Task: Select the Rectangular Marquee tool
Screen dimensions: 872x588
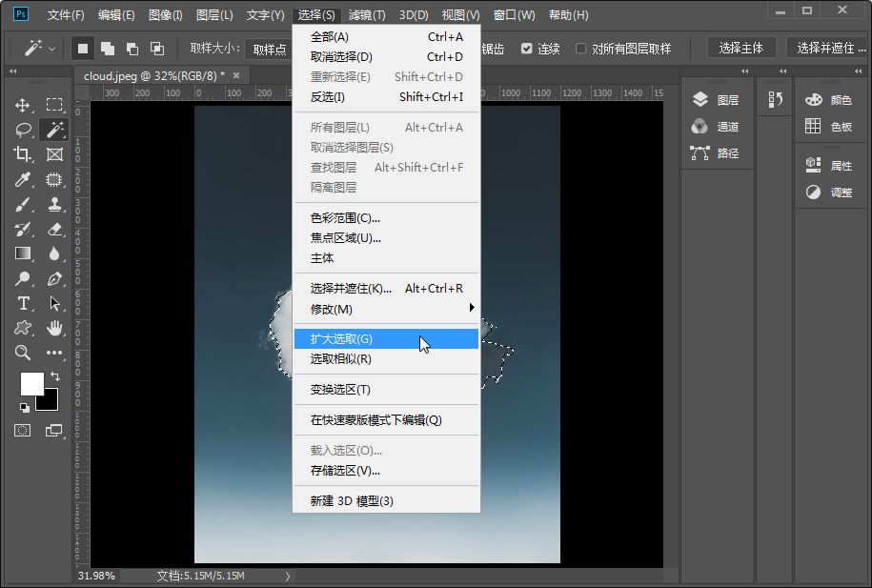Action: tap(54, 105)
